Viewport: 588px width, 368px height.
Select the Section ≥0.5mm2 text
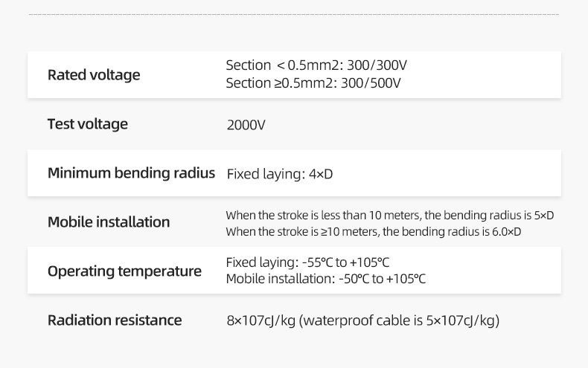(x=280, y=83)
